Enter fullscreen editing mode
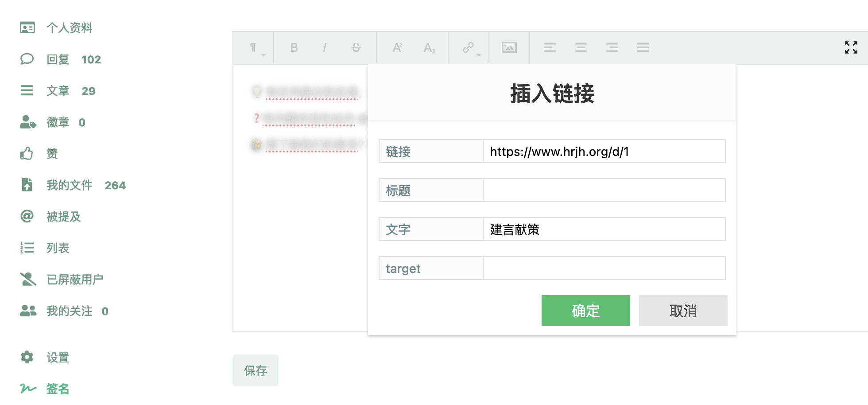The image size is (868, 405). pos(851,48)
